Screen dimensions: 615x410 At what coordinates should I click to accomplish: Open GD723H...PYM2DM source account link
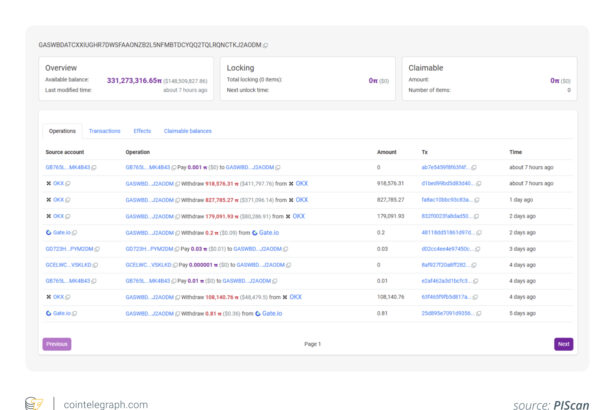tap(68, 248)
